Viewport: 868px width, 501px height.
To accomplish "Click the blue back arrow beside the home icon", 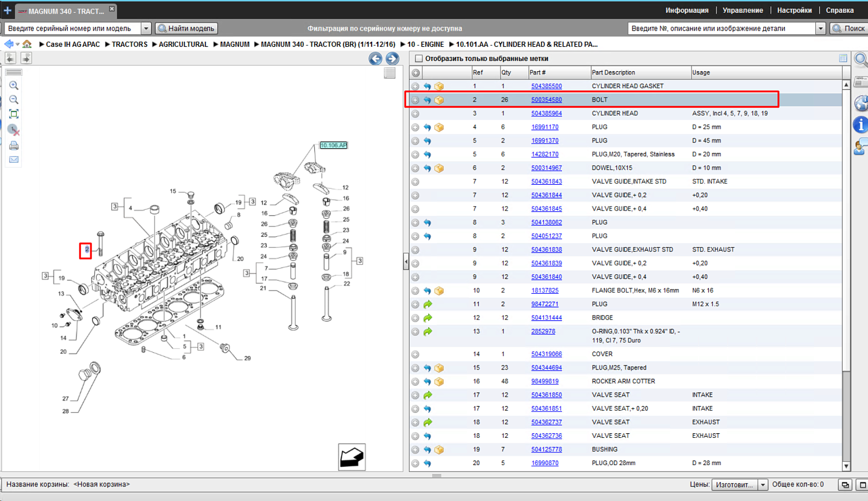I will pos(9,44).
